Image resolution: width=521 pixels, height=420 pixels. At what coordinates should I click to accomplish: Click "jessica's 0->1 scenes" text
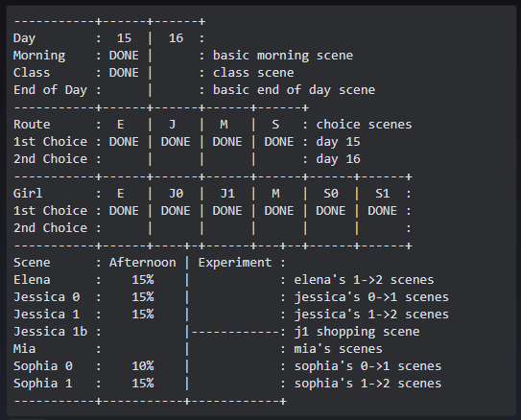(x=371, y=297)
